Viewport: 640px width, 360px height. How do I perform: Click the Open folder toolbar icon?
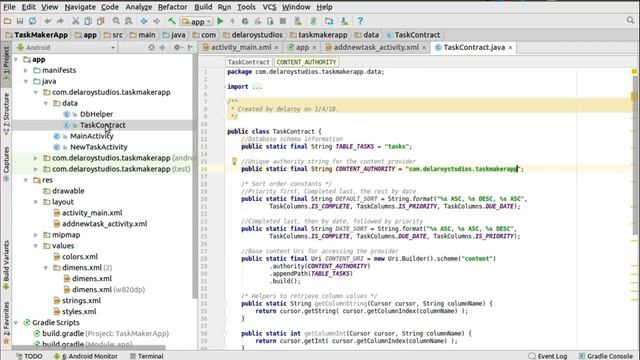point(7,21)
